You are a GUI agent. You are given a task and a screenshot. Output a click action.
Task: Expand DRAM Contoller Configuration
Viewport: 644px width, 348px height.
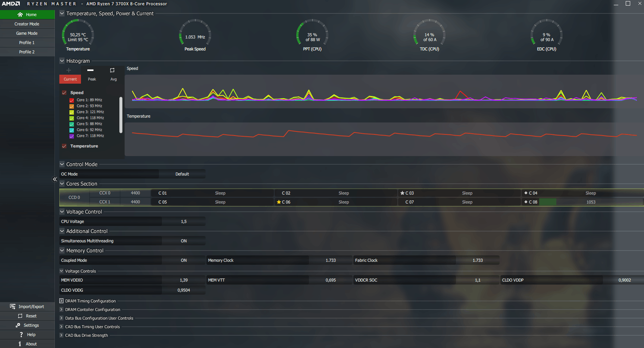point(62,310)
